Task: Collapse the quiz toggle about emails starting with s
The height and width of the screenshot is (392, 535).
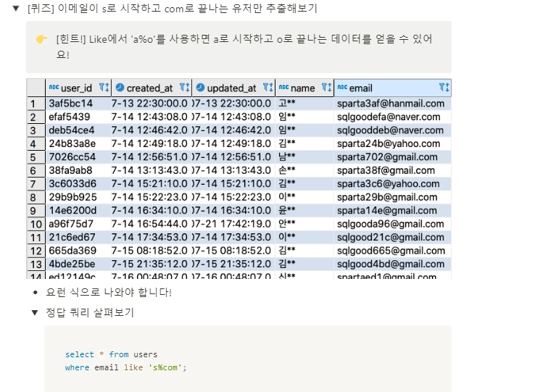Action: [x=16, y=9]
